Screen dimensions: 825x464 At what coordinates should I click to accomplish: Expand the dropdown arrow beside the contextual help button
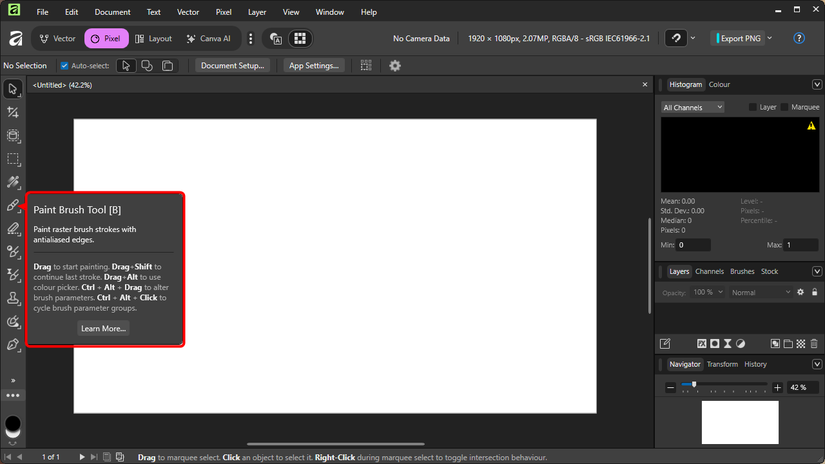[x=693, y=38]
